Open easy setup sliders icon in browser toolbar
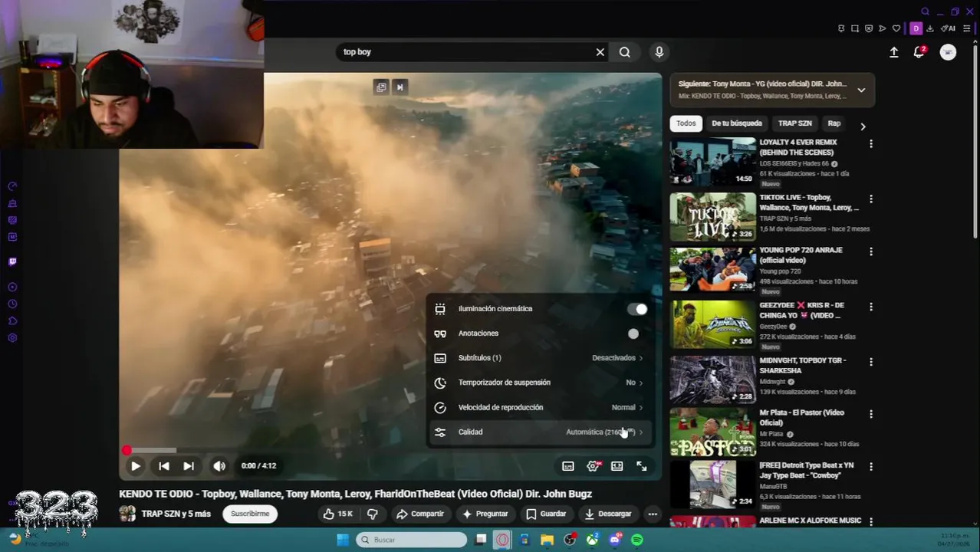The height and width of the screenshot is (552, 980). (x=967, y=28)
